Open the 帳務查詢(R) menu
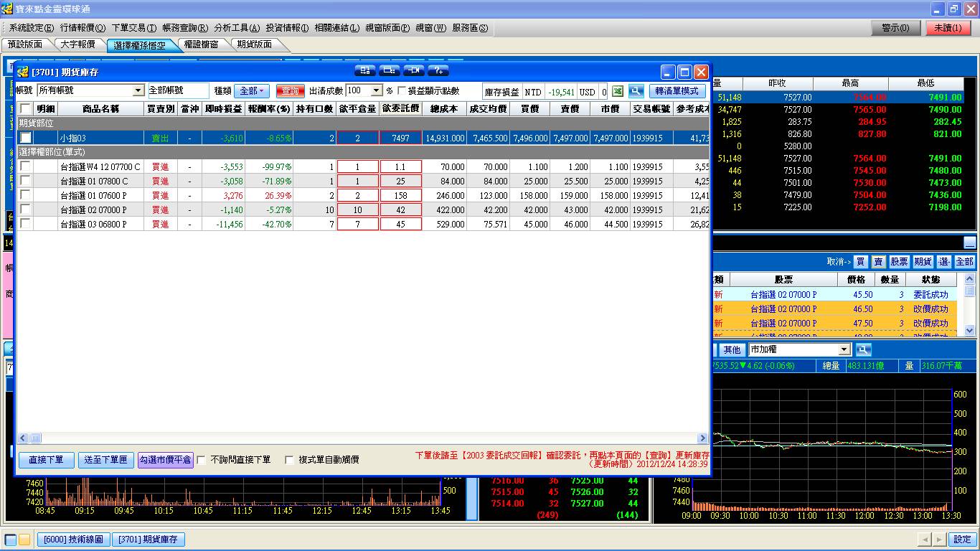The image size is (980, 551). pos(185,28)
